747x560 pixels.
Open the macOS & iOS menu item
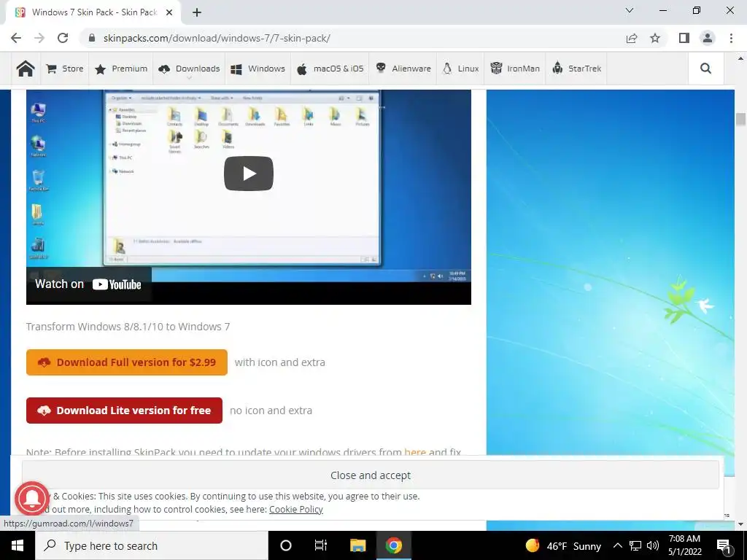point(330,69)
